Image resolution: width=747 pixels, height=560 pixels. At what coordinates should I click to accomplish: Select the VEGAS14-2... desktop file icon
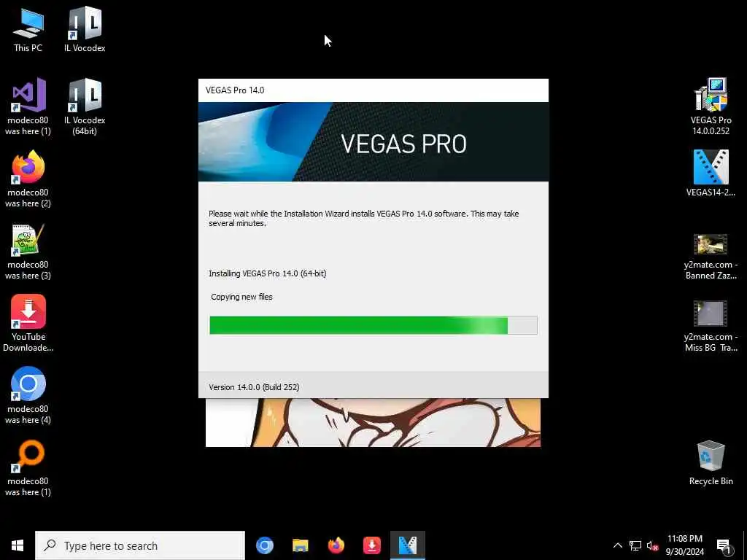pos(711,174)
